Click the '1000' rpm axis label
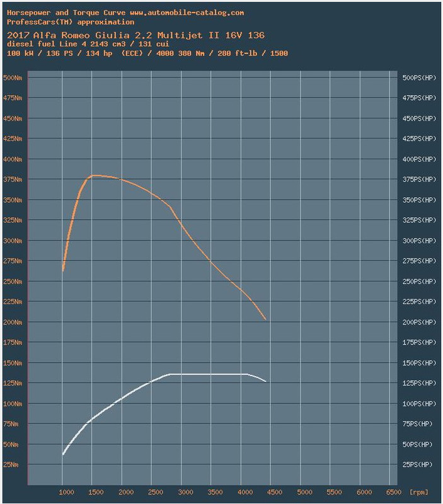This screenshot has width=443, height=504. (67, 493)
